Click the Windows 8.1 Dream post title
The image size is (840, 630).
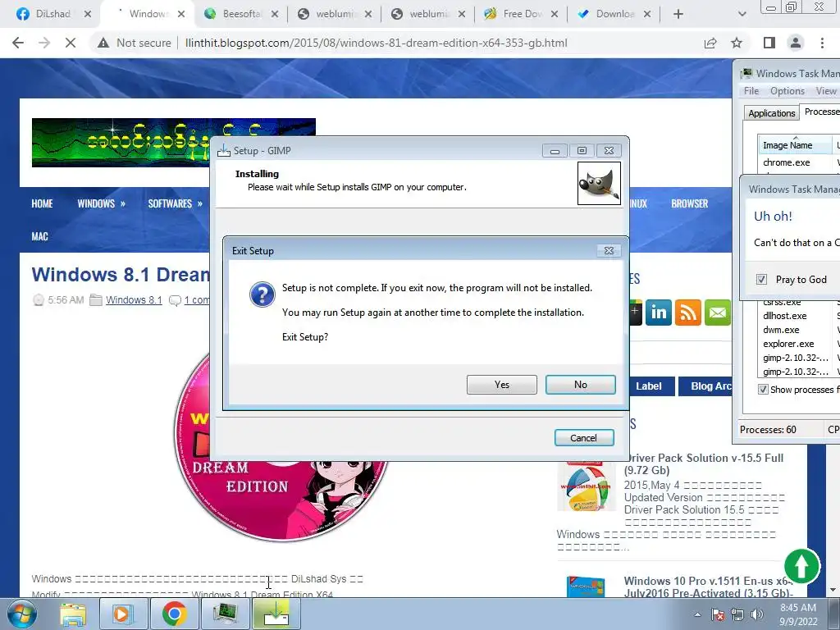[x=121, y=274]
